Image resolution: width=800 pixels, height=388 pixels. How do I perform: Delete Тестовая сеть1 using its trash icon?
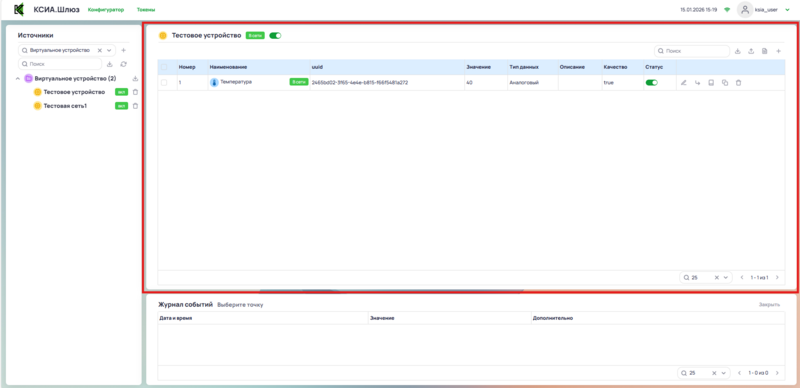tap(135, 106)
